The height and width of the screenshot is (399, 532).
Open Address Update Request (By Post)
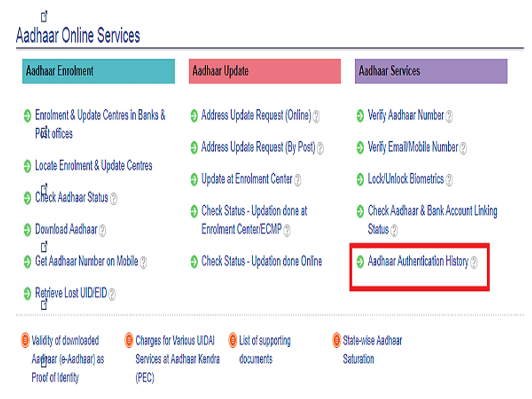coord(258,147)
